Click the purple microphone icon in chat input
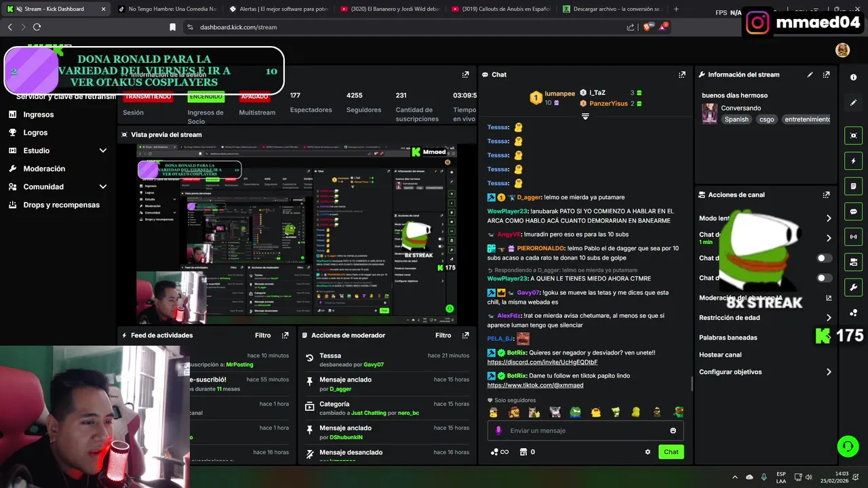 coord(498,430)
